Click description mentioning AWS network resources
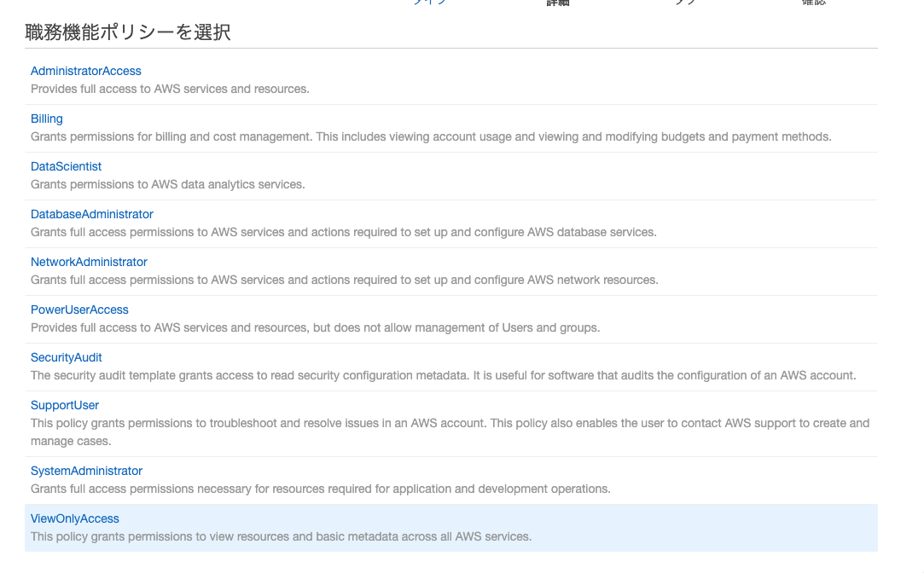924x573 pixels. (x=344, y=280)
